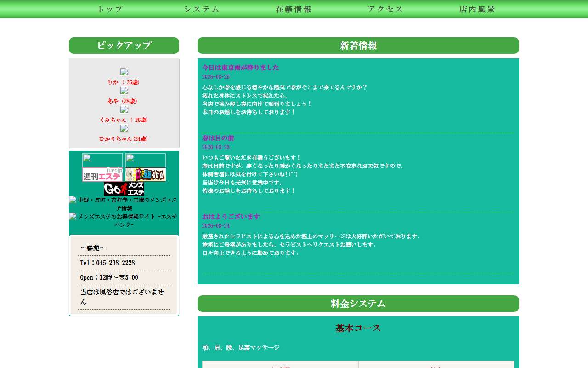Click the small icon beside エステバンク link

point(73,216)
